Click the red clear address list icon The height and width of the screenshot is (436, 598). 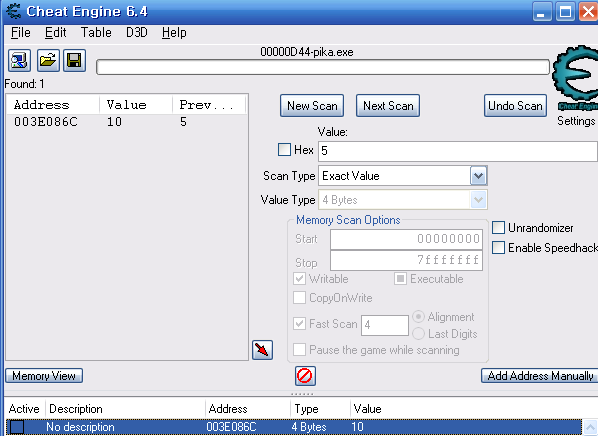[x=305, y=376]
